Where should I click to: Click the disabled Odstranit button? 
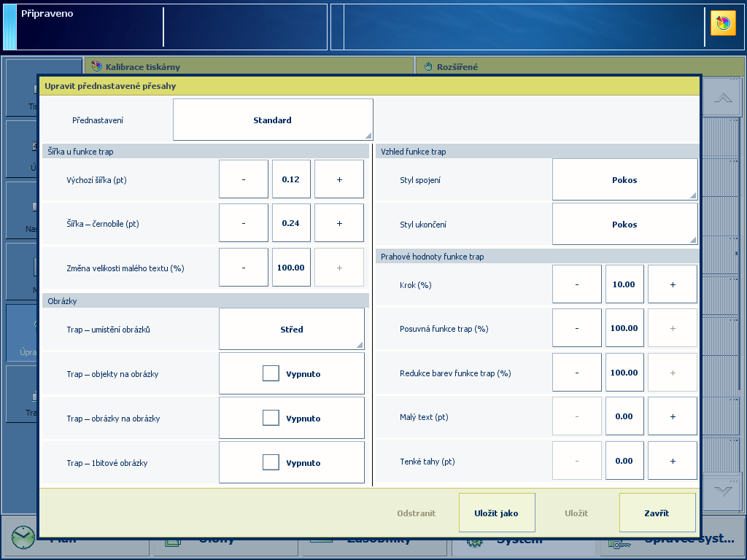(x=417, y=513)
